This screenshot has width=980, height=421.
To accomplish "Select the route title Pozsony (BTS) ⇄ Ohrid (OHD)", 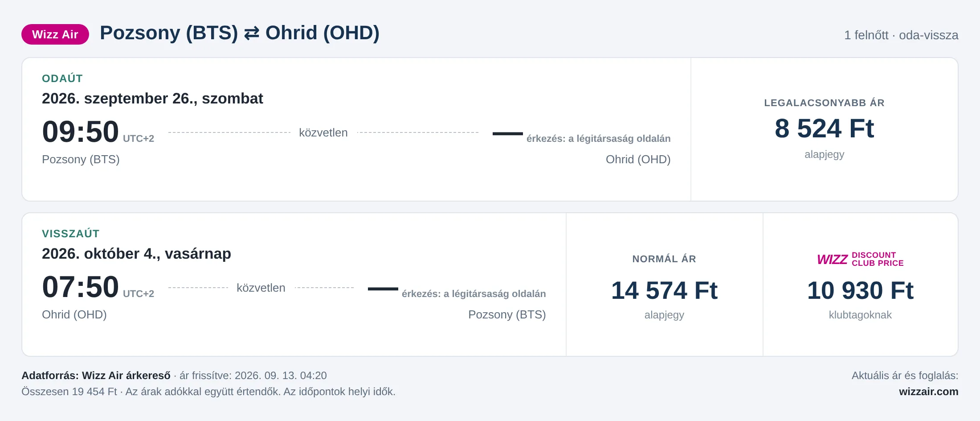I will 240,33.
